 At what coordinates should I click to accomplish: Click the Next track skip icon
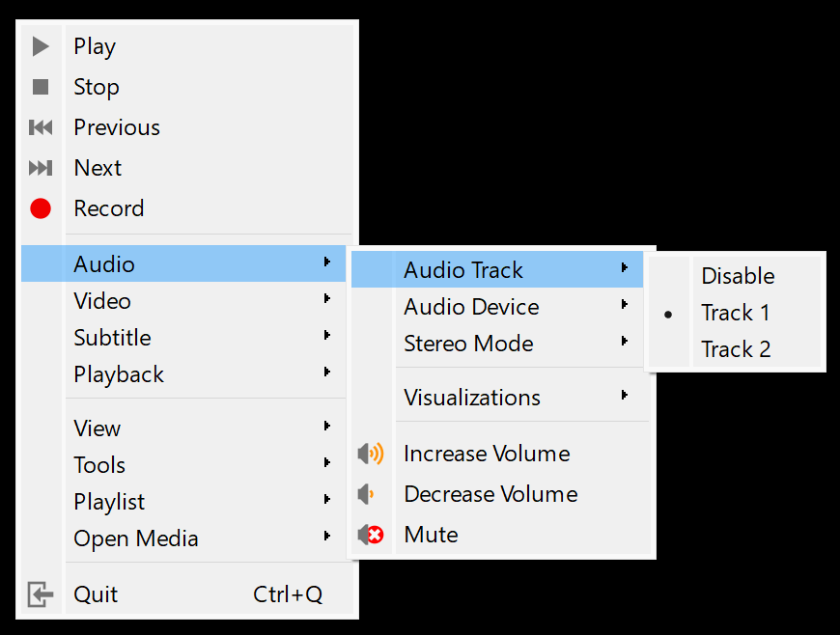click(x=41, y=168)
